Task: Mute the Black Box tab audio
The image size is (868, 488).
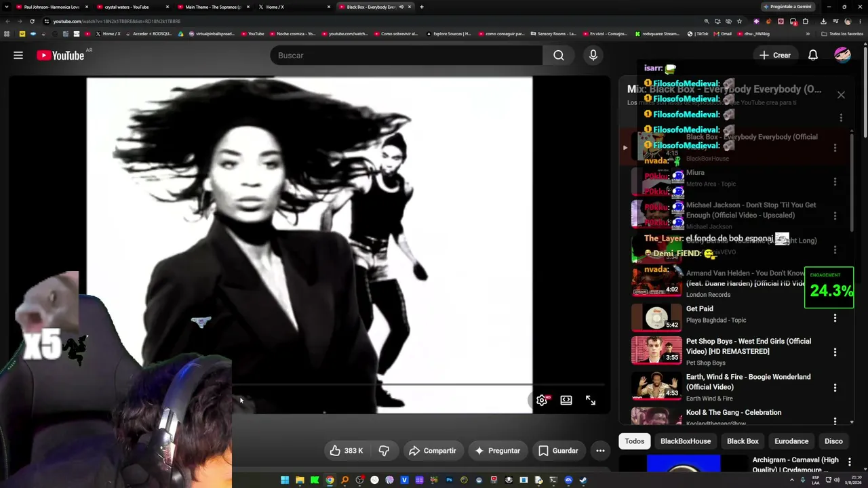Action: tap(401, 7)
